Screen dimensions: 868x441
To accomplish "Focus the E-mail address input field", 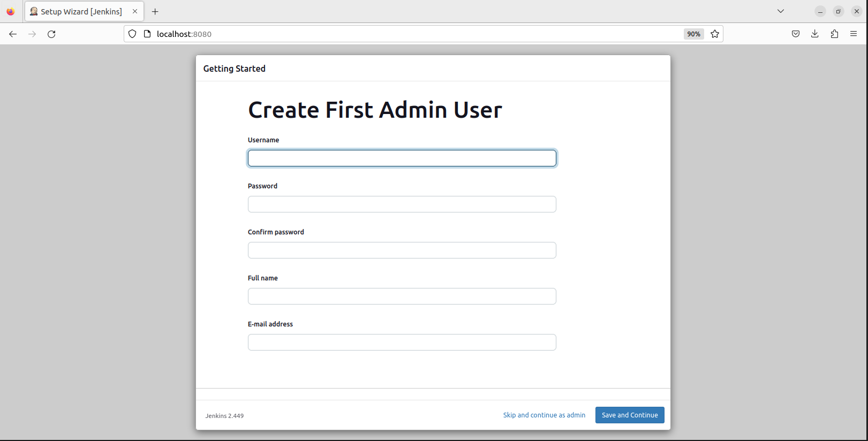I will [402, 343].
